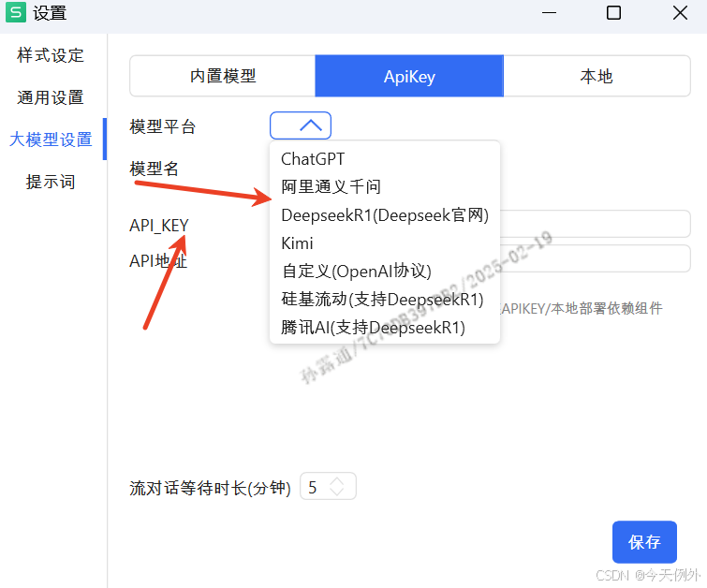Image resolution: width=707 pixels, height=588 pixels.
Task: Collapse the 模型平台 dropdown
Action: tap(301, 125)
